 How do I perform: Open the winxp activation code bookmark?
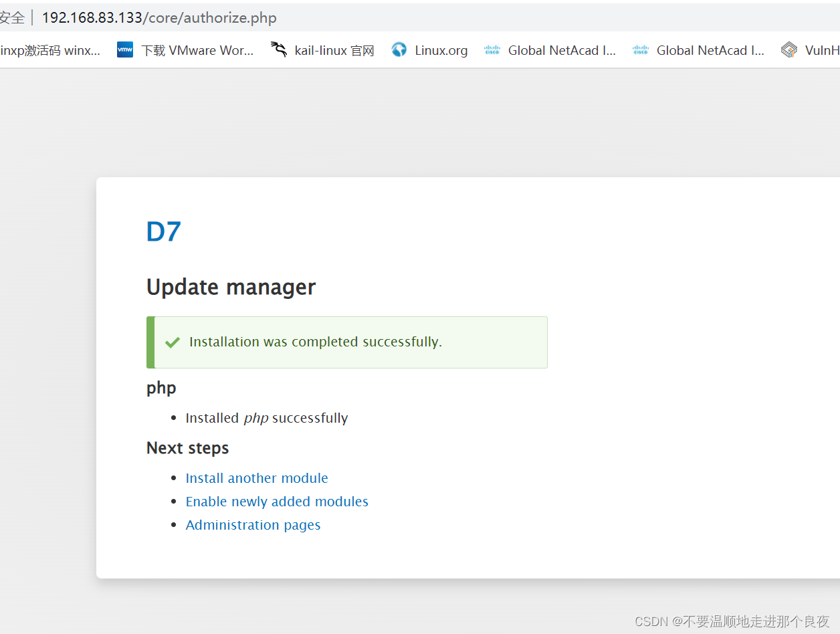pyautogui.click(x=50, y=50)
